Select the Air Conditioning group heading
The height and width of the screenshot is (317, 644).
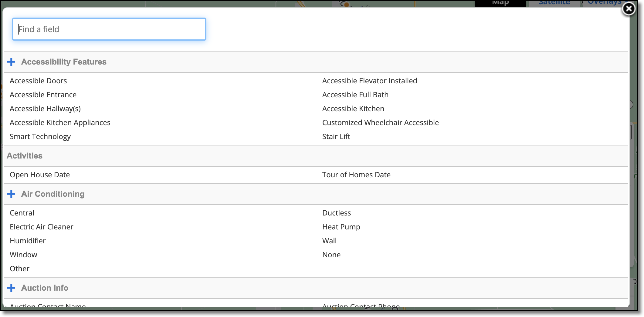tap(53, 194)
